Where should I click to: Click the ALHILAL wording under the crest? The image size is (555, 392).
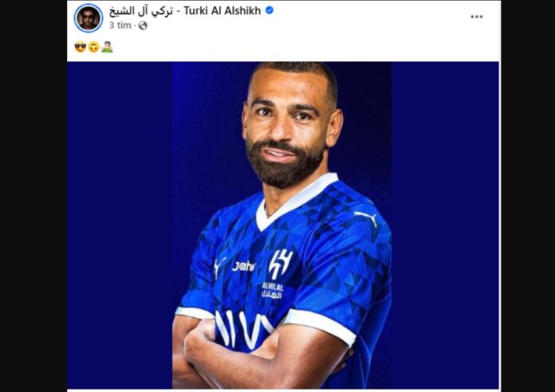click(x=273, y=287)
